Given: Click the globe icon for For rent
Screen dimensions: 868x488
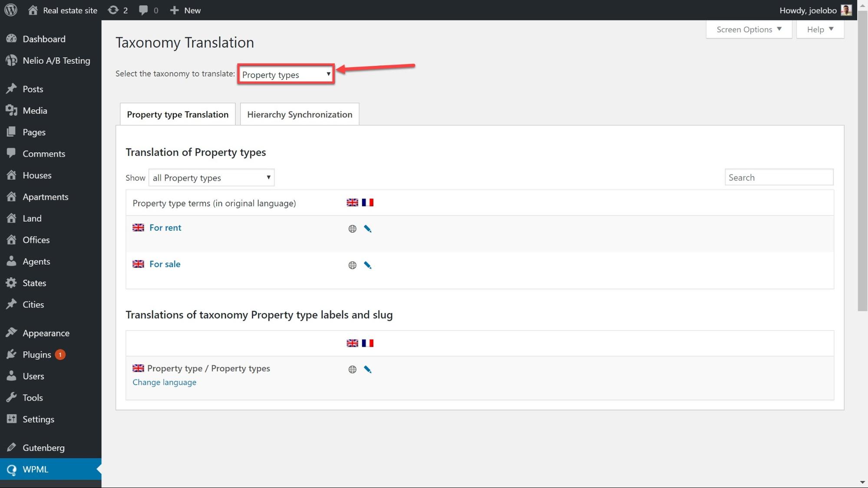Looking at the screenshot, I should click(352, 229).
